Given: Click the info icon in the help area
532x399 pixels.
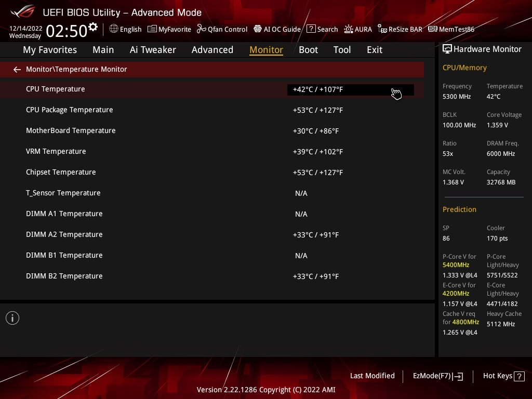Looking at the screenshot, I should [x=12, y=318].
